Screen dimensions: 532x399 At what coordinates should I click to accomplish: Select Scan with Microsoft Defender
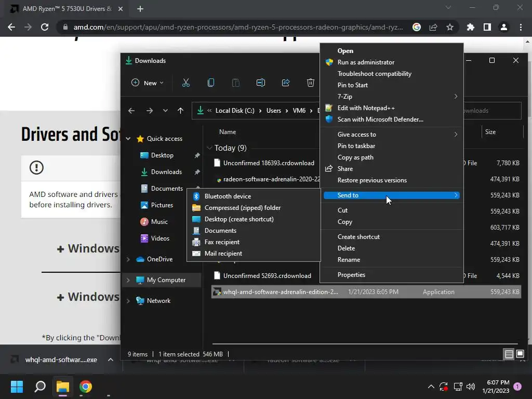click(392, 119)
